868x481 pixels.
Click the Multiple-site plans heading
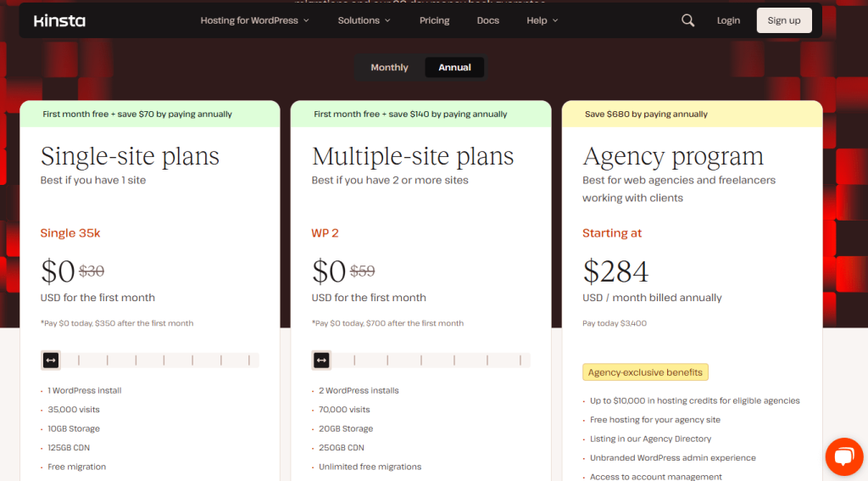click(413, 156)
